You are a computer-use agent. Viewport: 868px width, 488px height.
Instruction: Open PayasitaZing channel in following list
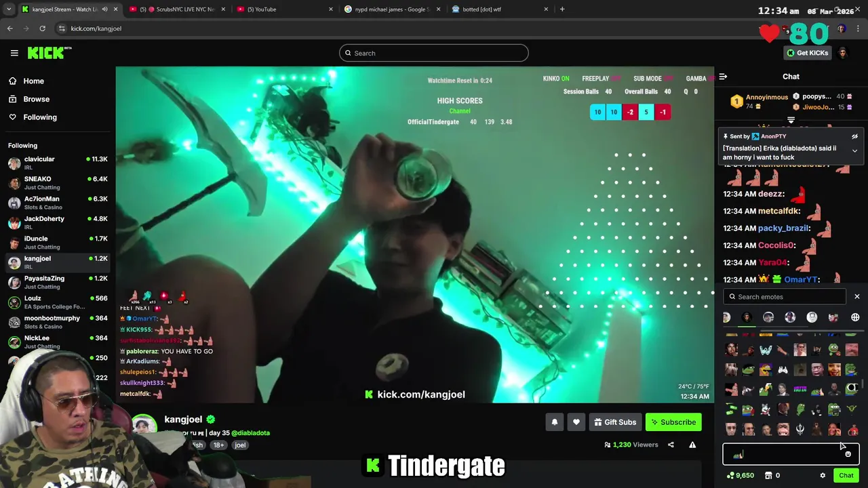(x=58, y=282)
